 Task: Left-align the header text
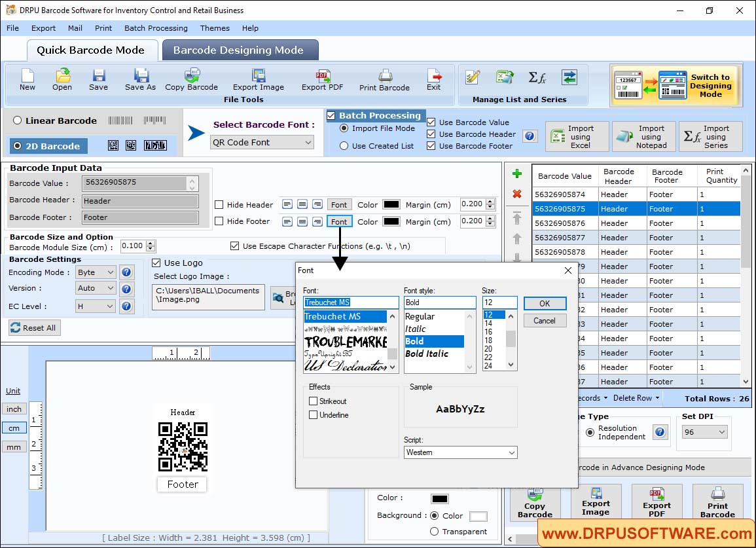coord(287,204)
